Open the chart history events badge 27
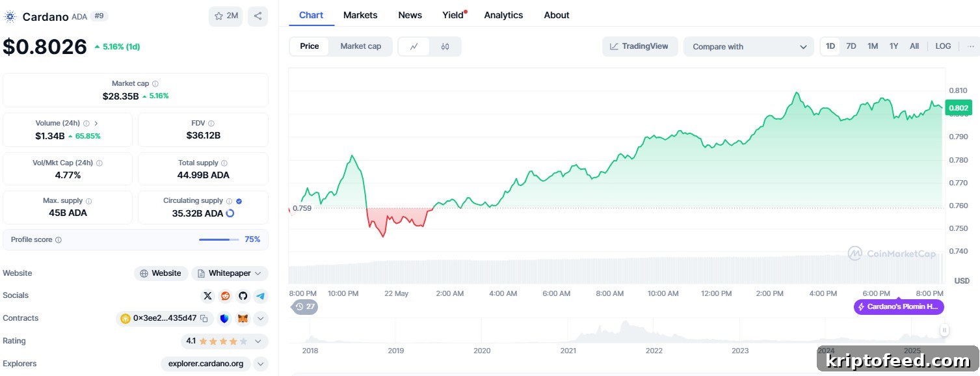980x376 pixels. click(305, 306)
